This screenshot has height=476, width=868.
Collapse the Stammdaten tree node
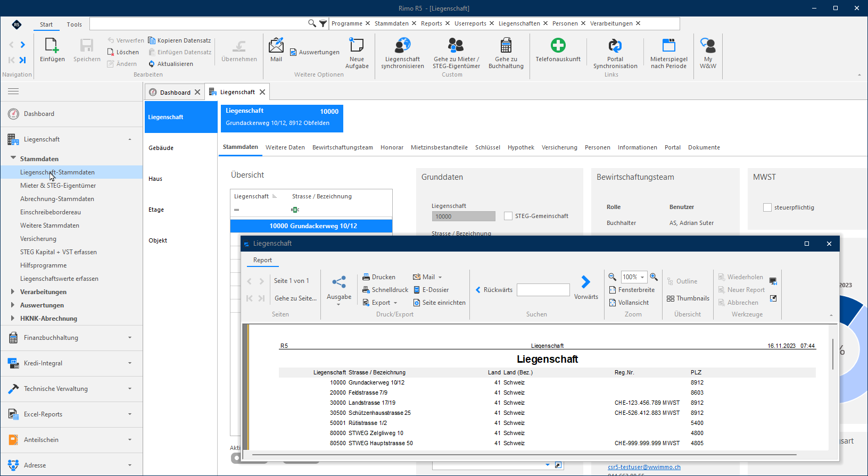click(13, 158)
